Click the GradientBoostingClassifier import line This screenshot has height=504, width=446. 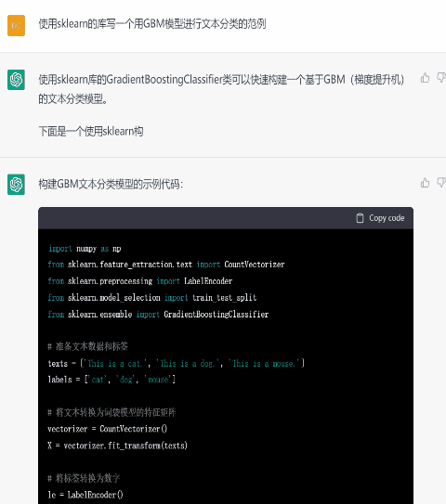(x=158, y=314)
